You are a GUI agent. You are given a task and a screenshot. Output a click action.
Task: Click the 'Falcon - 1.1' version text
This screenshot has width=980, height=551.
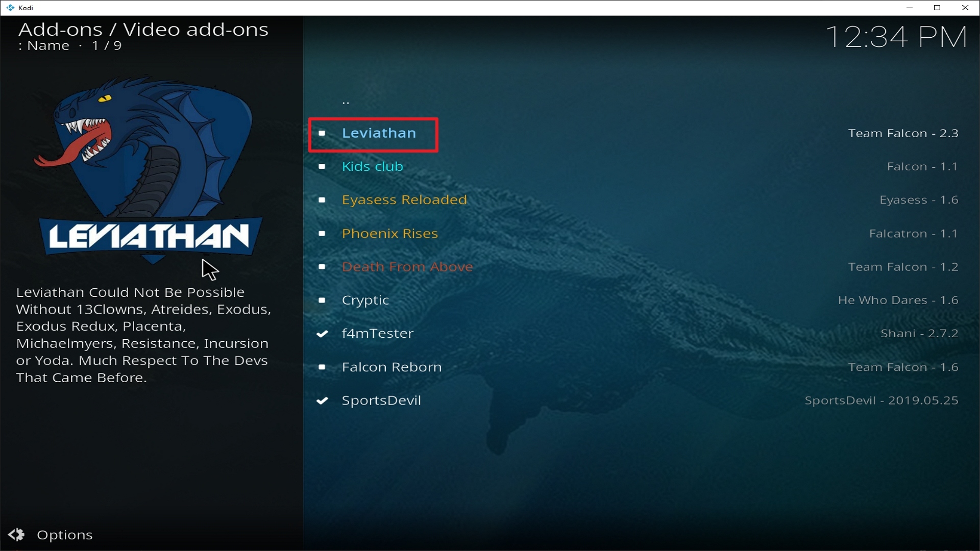coord(922,166)
